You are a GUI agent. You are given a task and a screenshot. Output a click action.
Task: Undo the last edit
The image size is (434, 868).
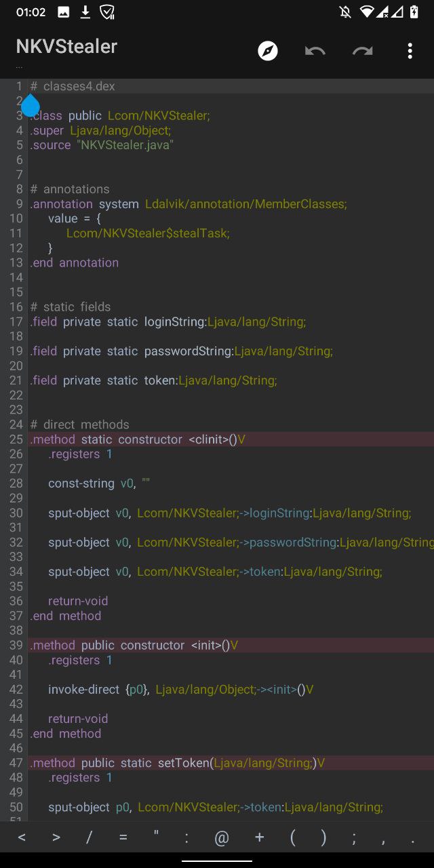[315, 51]
